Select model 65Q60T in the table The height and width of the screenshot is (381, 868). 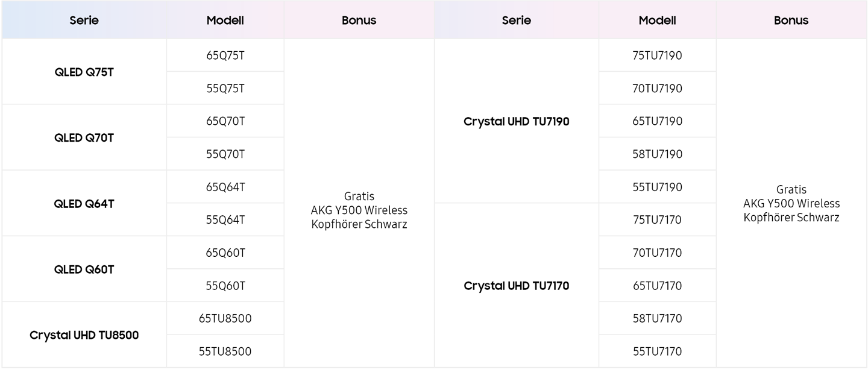coord(225,253)
